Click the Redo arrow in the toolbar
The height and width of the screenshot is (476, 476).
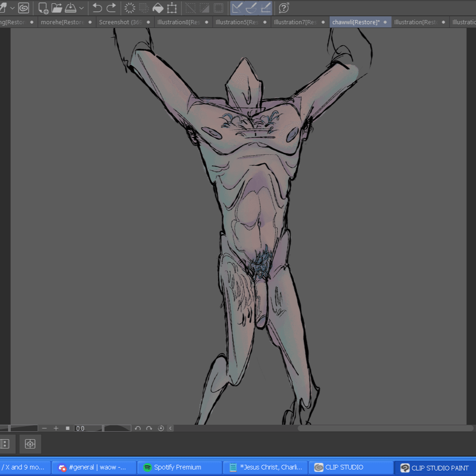click(x=111, y=8)
